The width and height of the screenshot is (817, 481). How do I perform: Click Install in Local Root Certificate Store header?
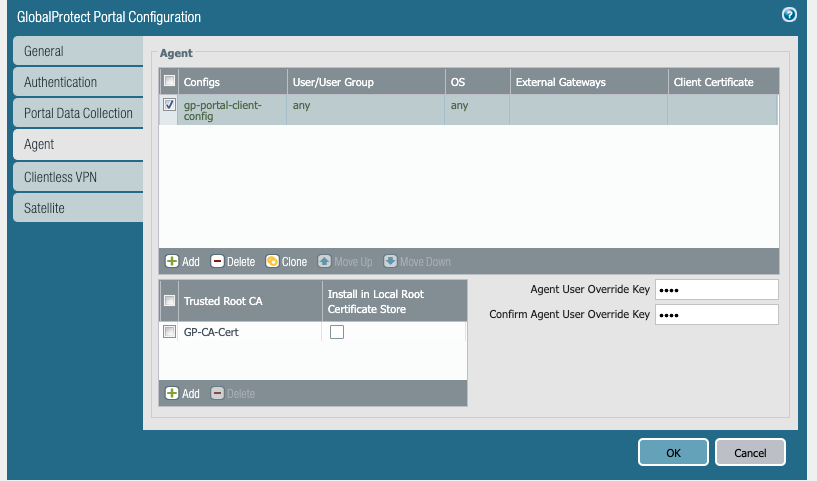click(x=394, y=301)
